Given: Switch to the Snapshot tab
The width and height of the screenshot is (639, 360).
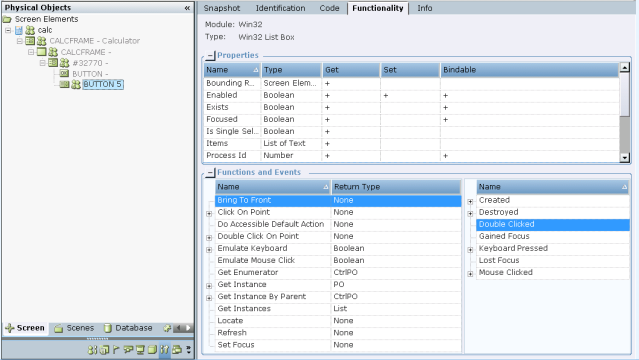Looking at the screenshot, I should pos(222,8).
